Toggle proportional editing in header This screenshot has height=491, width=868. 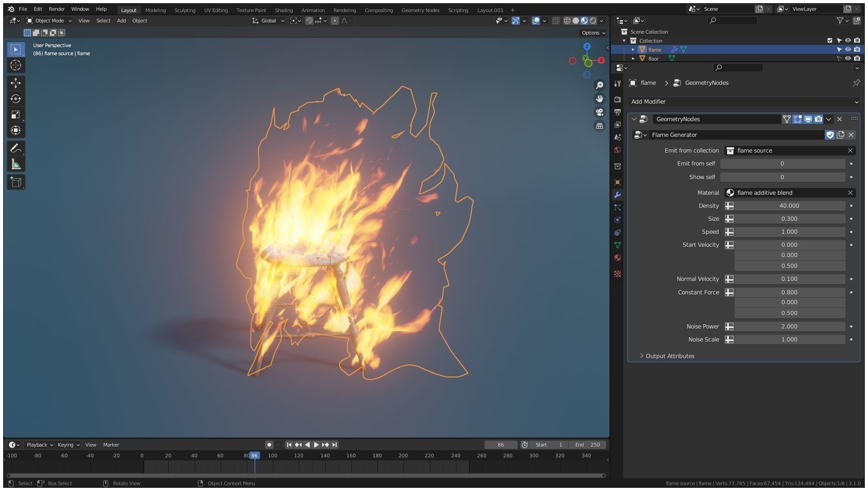pyautogui.click(x=335, y=21)
